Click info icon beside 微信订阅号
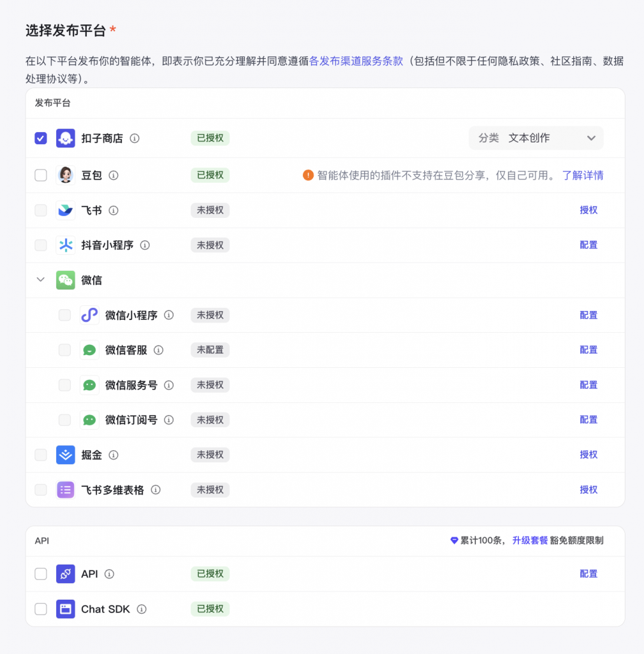The image size is (644, 654). [169, 420]
